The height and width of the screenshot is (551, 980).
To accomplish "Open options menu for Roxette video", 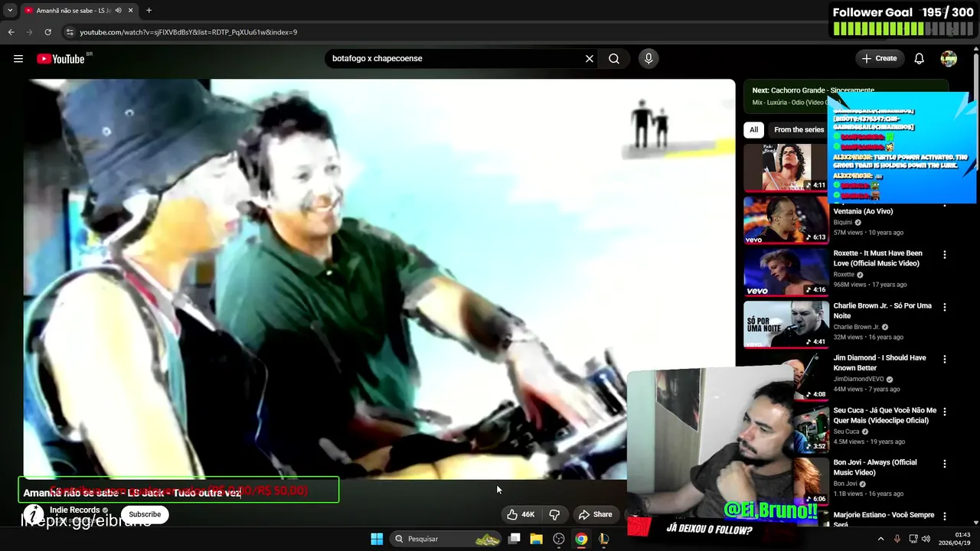I will (944, 255).
